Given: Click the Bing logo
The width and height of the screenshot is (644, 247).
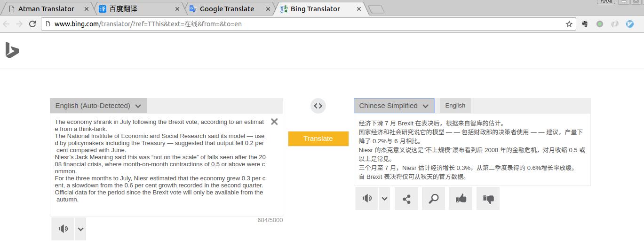Looking at the screenshot, I should point(12,50).
